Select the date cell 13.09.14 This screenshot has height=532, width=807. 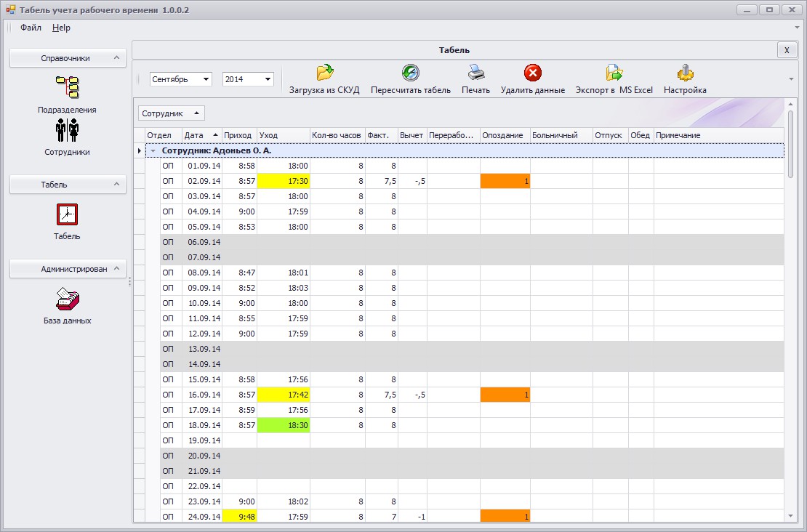click(202, 349)
